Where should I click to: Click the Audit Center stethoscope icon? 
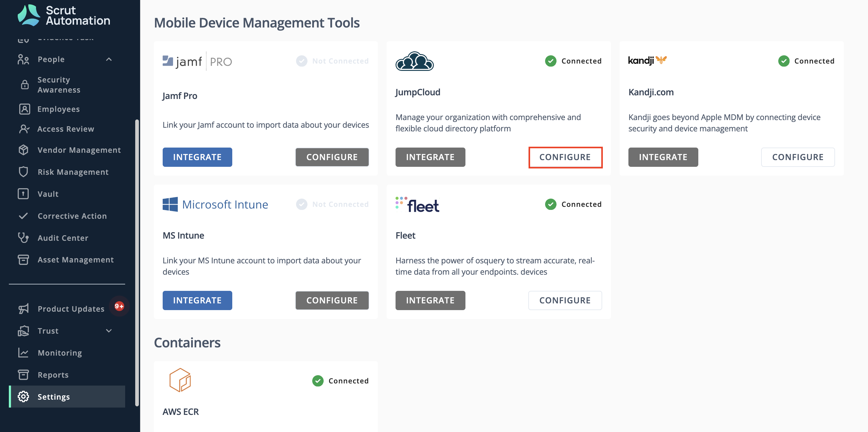pyautogui.click(x=23, y=238)
